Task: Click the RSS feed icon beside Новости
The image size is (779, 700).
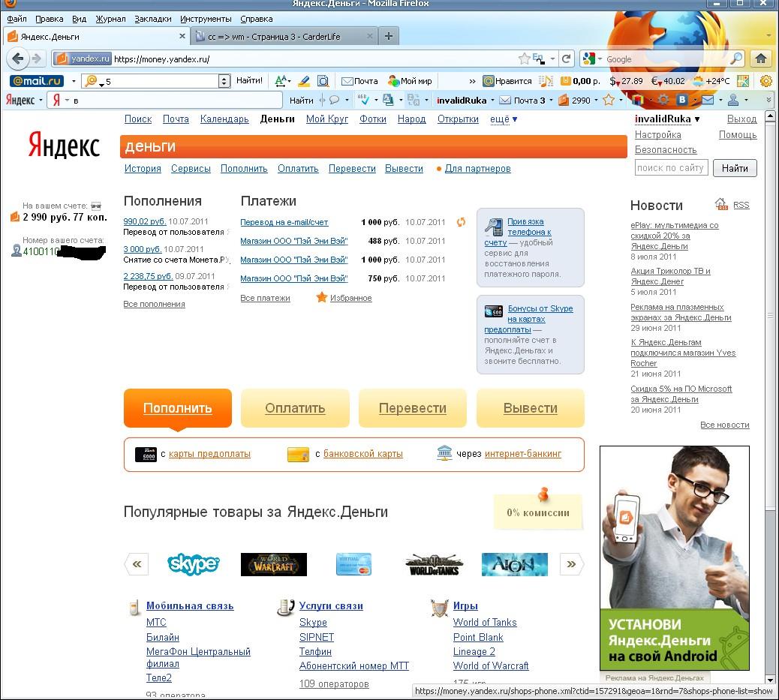Action: [x=721, y=203]
